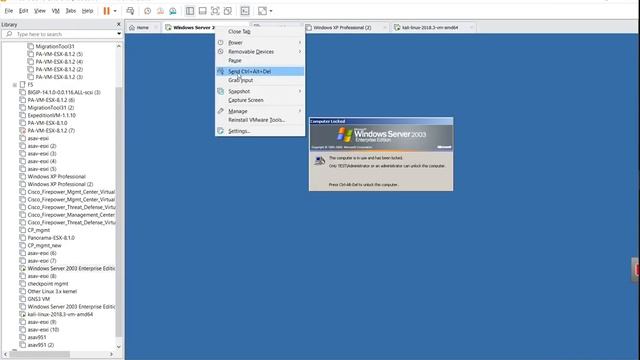Select PA-VM-ESX-8.1.2 (5) in library

pyautogui.click(x=59, y=54)
